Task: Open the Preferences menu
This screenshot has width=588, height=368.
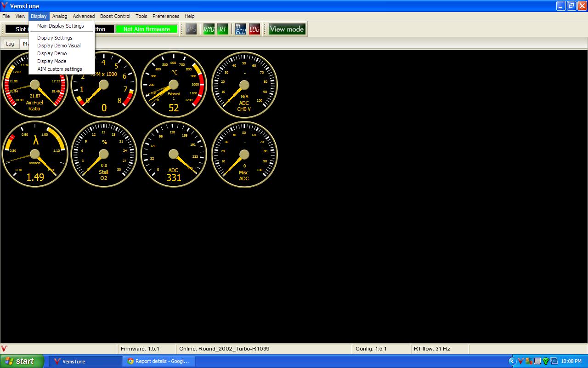Action: [166, 16]
